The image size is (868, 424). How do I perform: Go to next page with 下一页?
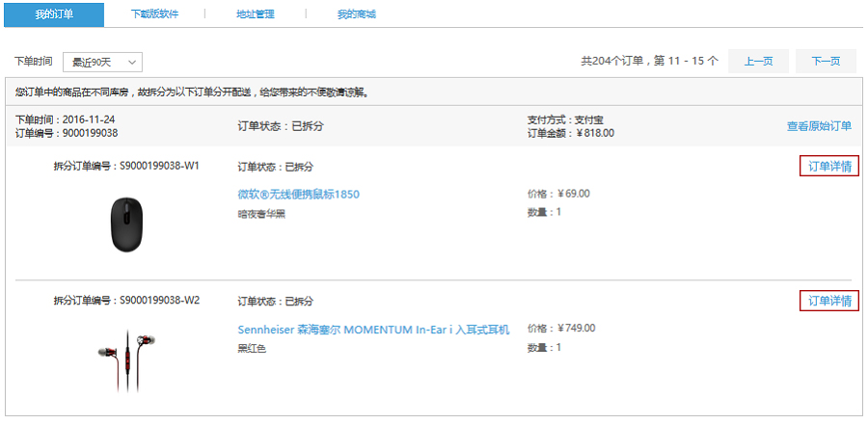pyautogui.click(x=826, y=61)
